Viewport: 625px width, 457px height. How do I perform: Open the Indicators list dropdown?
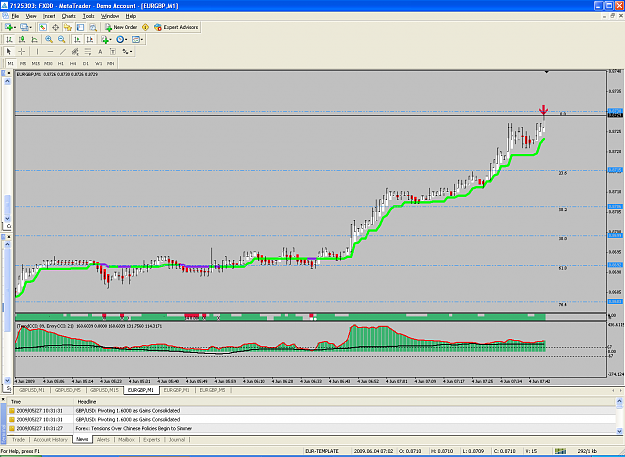106,39
